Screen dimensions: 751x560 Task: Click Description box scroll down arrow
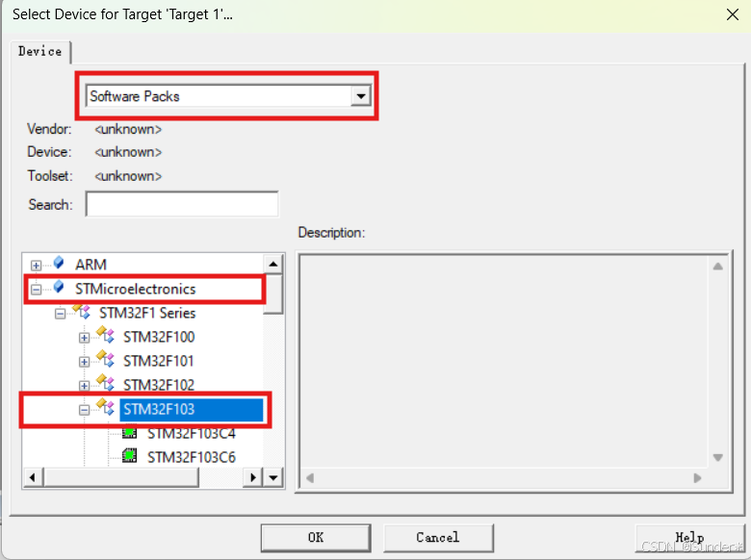pos(717,458)
